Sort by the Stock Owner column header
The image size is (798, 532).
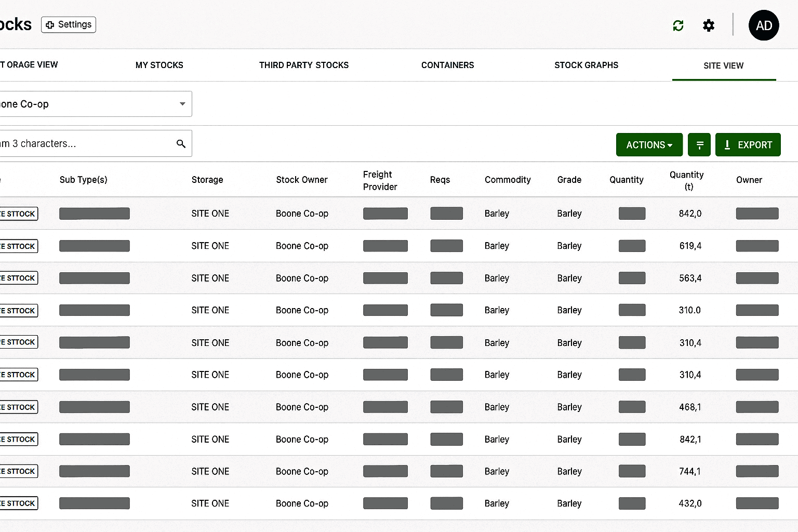301,180
